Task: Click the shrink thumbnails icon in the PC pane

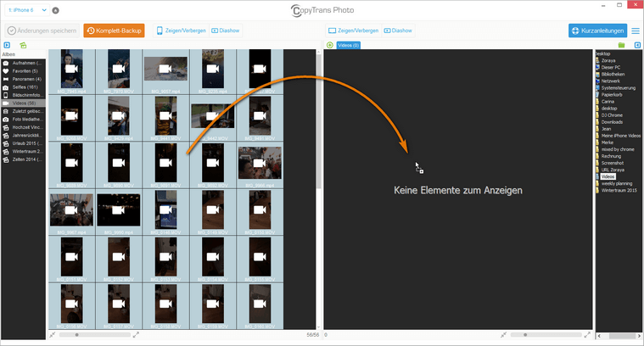Action: pos(504,335)
